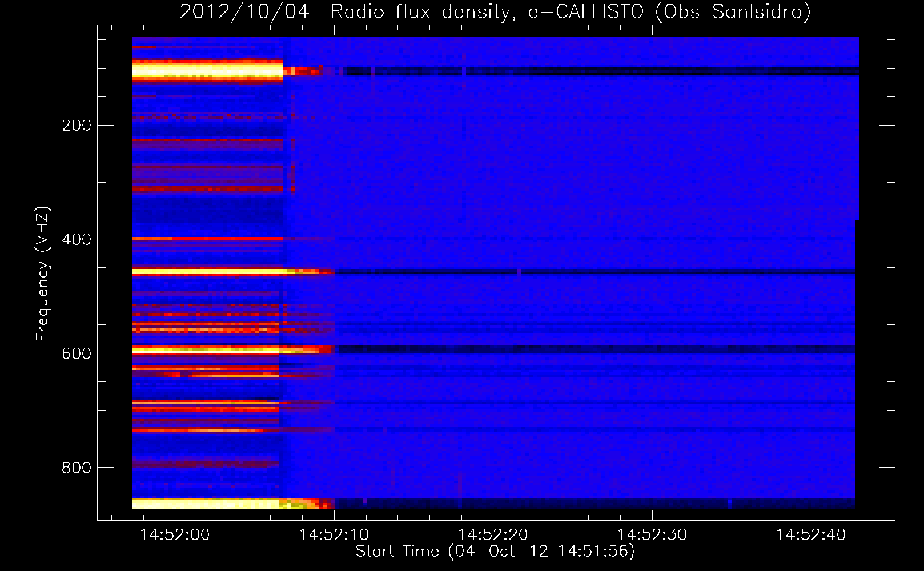
Task: Click the 200 frequency tick label
Action: tap(77, 126)
